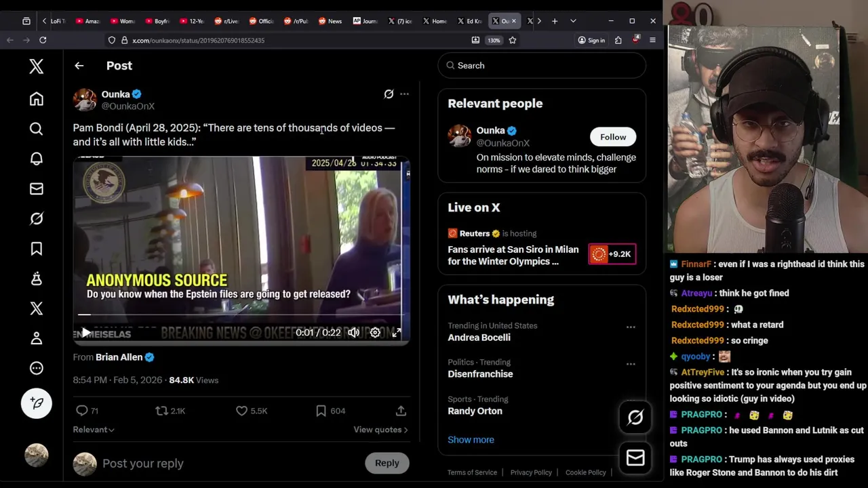The height and width of the screenshot is (488, 868).
Task: Open the floating Grok button
Action: click(635, 418)
